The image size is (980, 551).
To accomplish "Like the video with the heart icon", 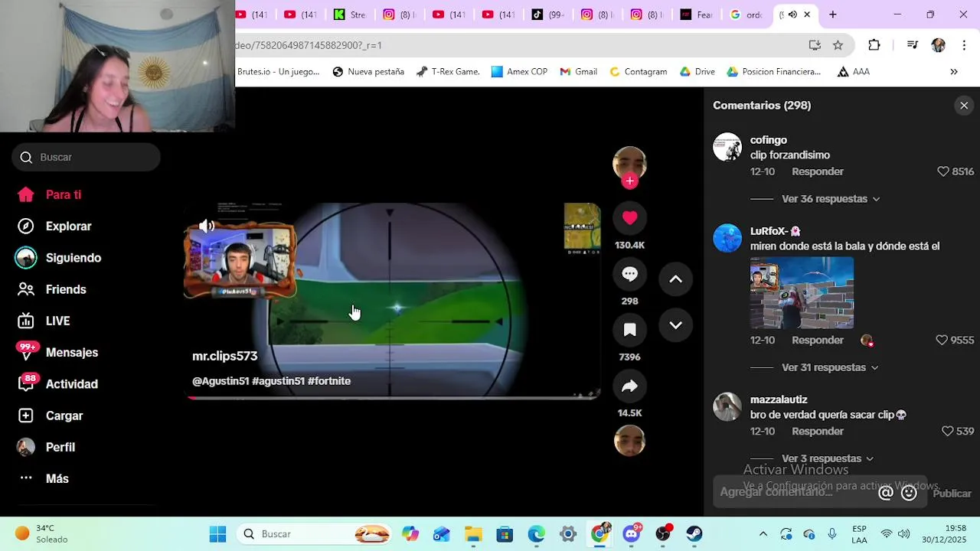I will tap(629, 218).
